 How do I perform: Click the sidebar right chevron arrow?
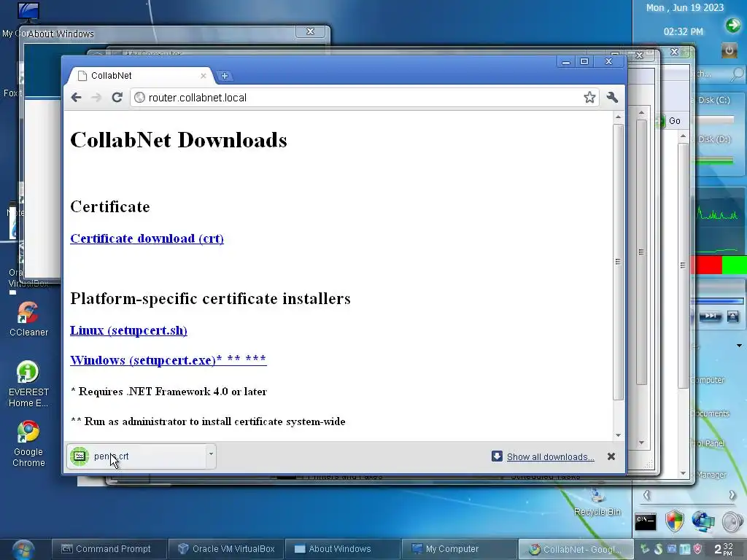click(732, 495)
